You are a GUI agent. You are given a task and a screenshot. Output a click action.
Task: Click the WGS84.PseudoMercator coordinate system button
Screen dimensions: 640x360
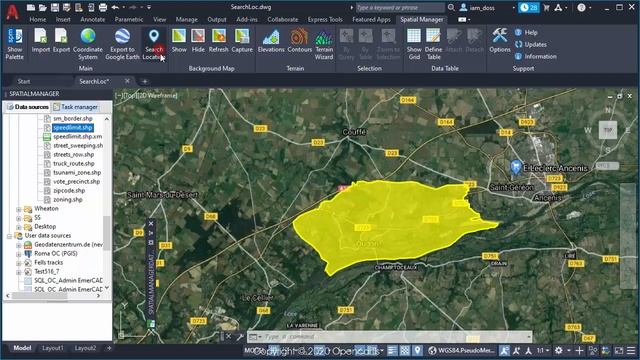coord(462,350)
